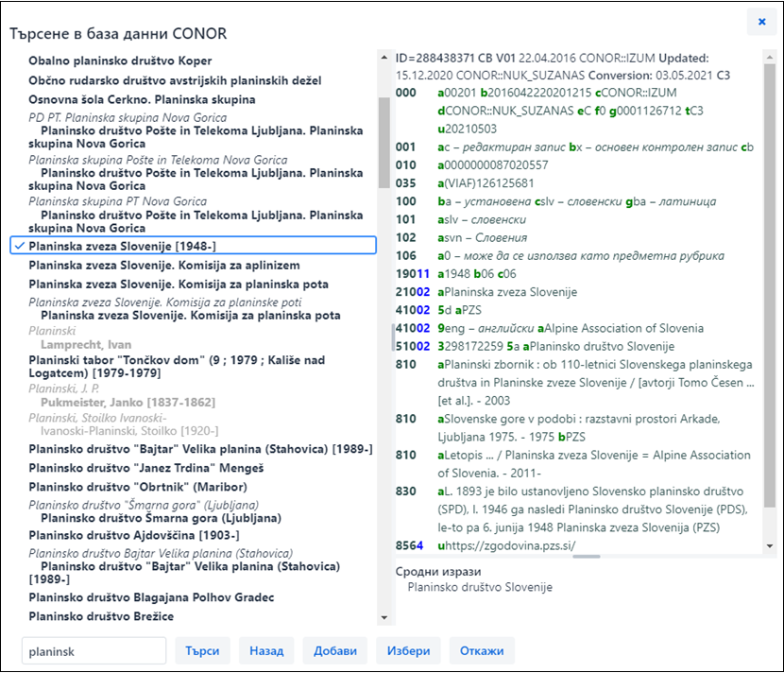Select Osnovna šola Cerkno. Planinska skupina
The image size is (784, 673).
[x=142, y=99]
